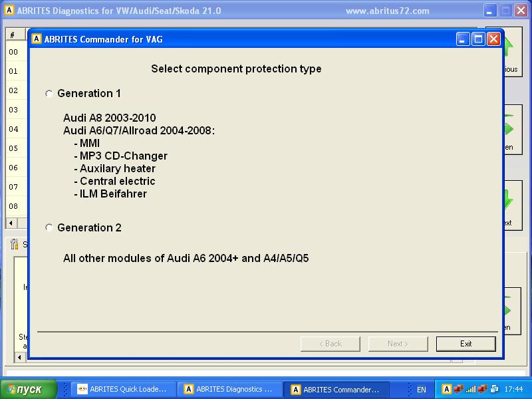This screenshot has width=532, height=399.
Task: Click the www.abritus72.com title text
Action: pos(388,11)
